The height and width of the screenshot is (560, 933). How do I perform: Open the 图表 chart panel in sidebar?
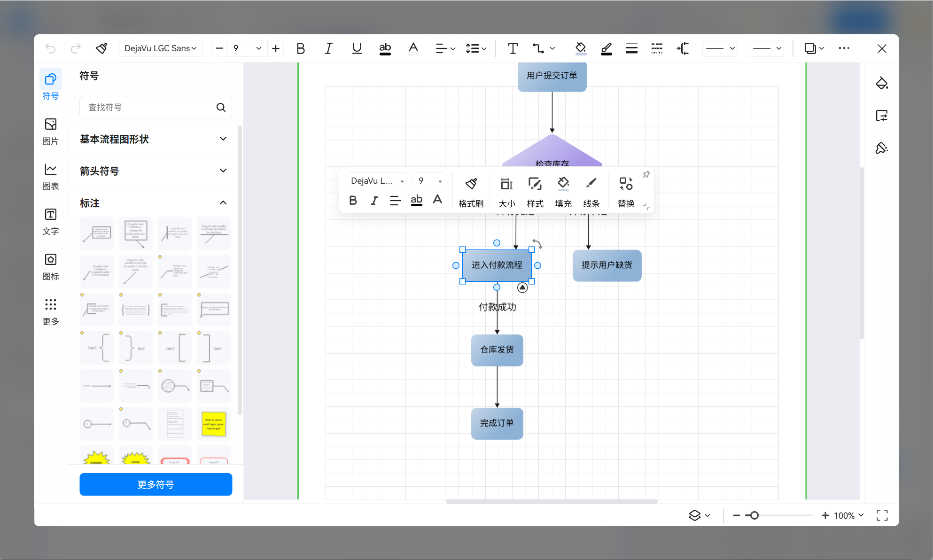pos(51,177)
